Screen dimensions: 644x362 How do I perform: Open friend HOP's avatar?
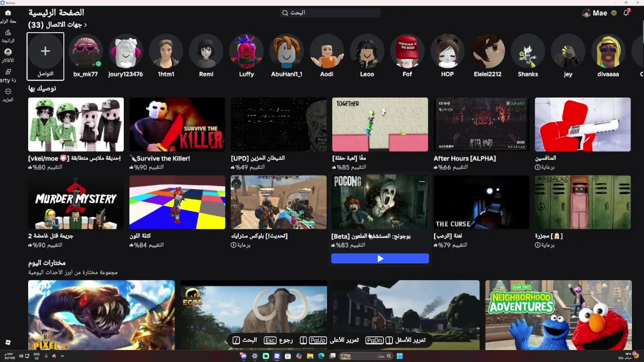tap(448, 51)
